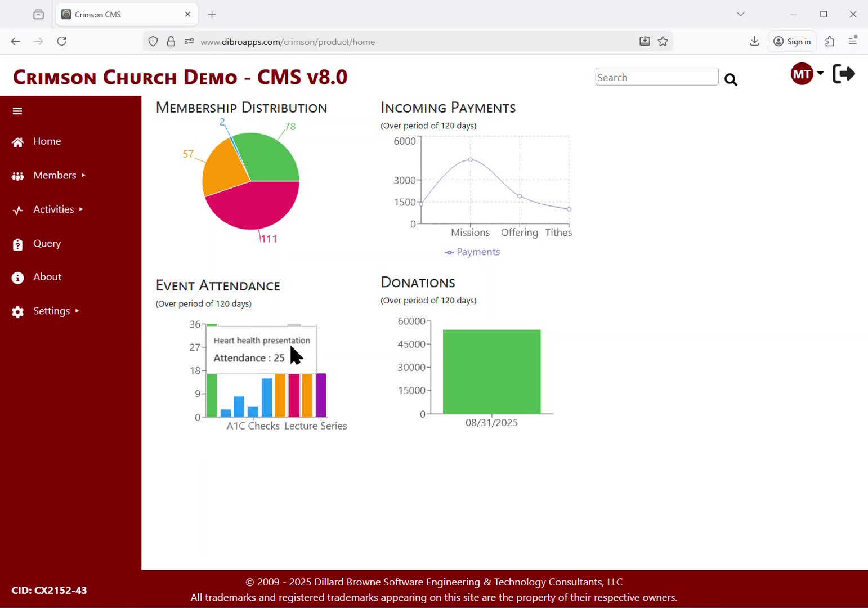Bookmark this page with star icon
The width and height of the screenshot is (868, 608).
pyautogui.click(x=663, y=42)
